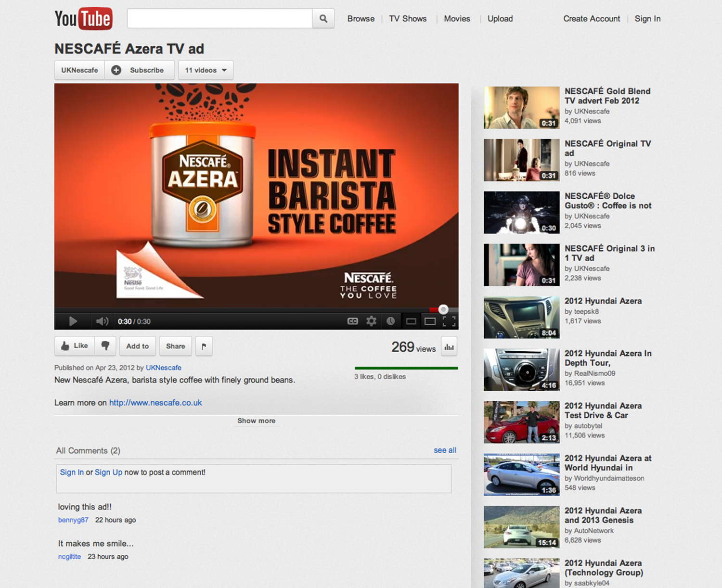Click the Watch Later clock icon

click(390, 321)
